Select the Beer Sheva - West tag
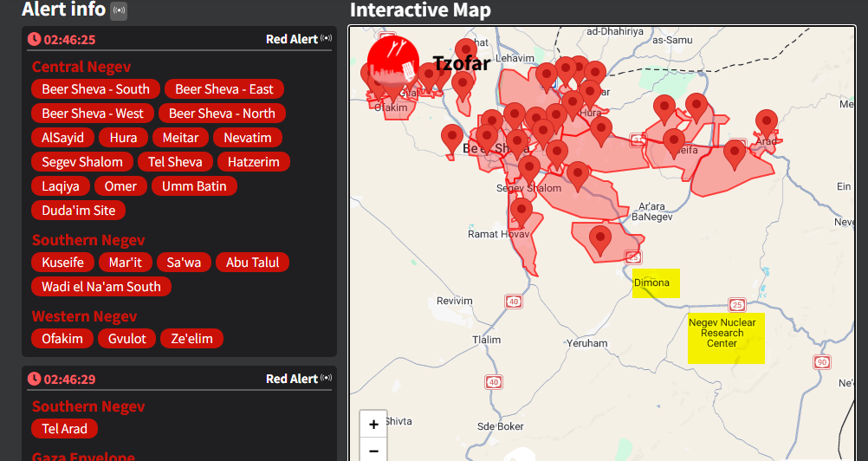This screenshot has width=868, height=461. [93, 114]
